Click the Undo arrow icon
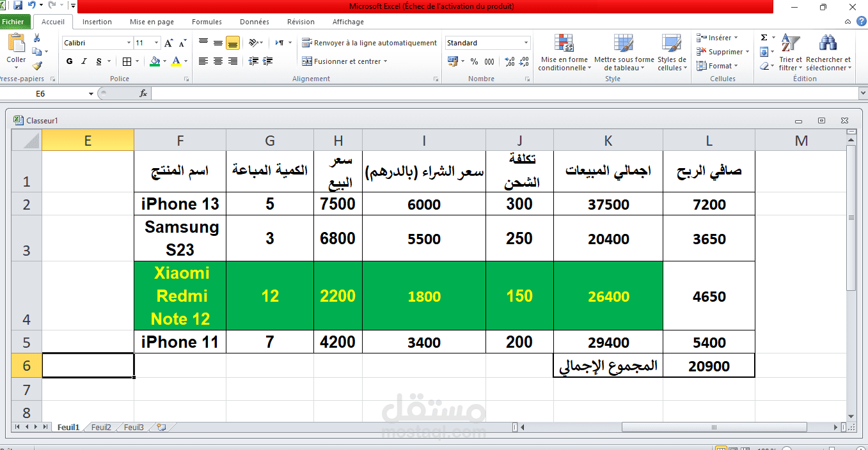This screenshot has width=868, height=450. [31, 6]
